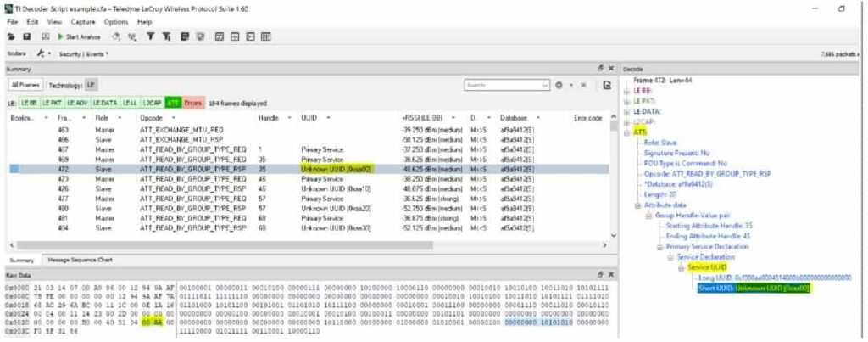Screen dimensions: 868x342
Task: Select the All Frames button
Action: [x=24, y=86]
